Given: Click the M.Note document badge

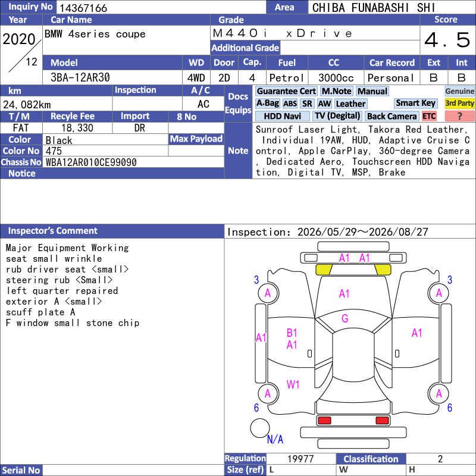Looking at the screenshot, I should coord(337,92).
